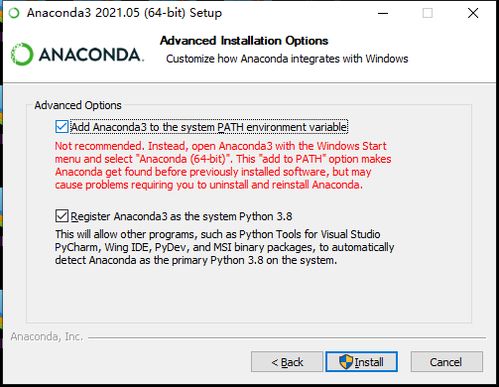Click the 'Customize how Anaconda integrates' subtitle
Viewport: 499px width, 387px height.
point(287,59)
